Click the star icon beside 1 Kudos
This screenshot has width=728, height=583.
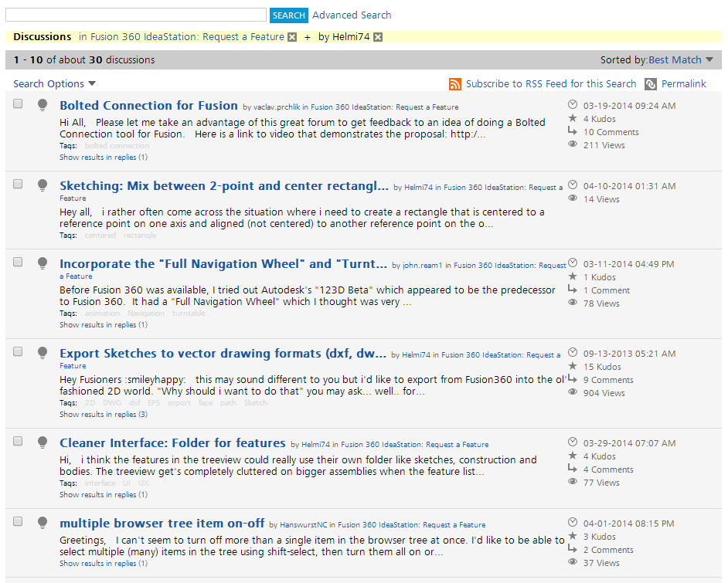click(x=573, y=276)
